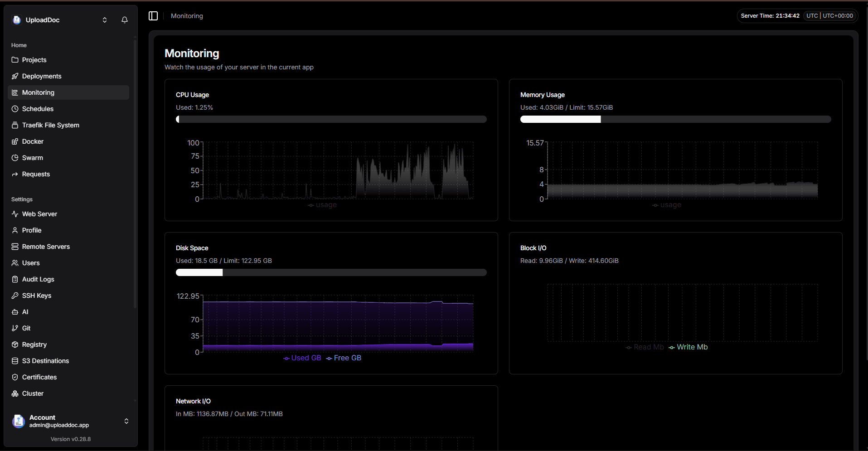Screen dimensions: 868x451
Task: Click the Traefik File System icon
Action: pyautogui.click(x=15, y=125)
